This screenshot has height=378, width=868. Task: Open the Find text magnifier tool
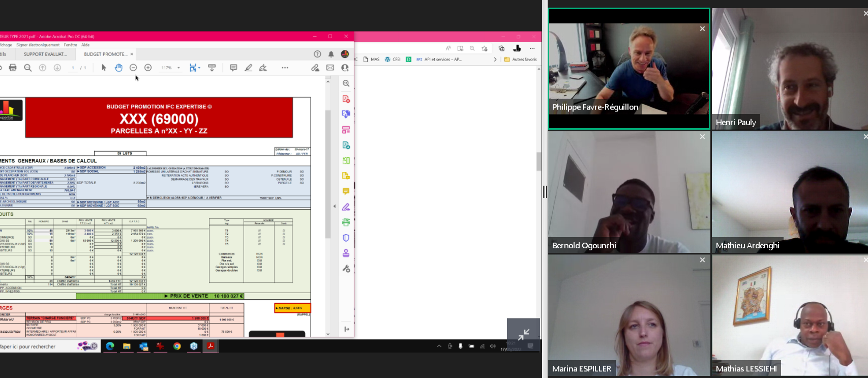tap(28, 68)
